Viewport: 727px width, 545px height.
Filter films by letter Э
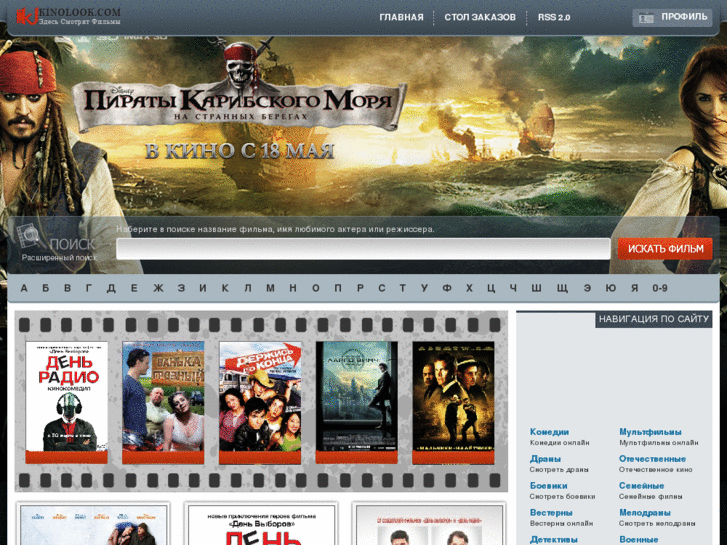587,289
